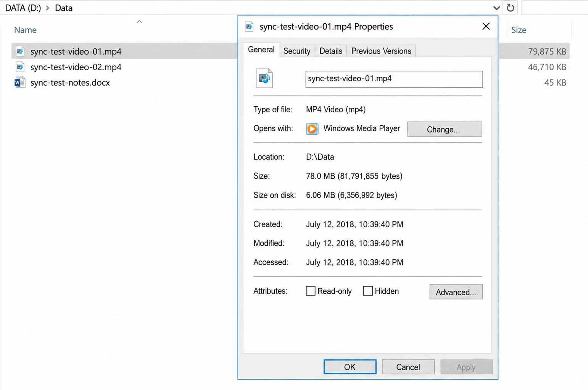The image size is (588, 390).
Task: Click the Windows Media Player icon
Action: pyautogui.click(x=312, y=129)
